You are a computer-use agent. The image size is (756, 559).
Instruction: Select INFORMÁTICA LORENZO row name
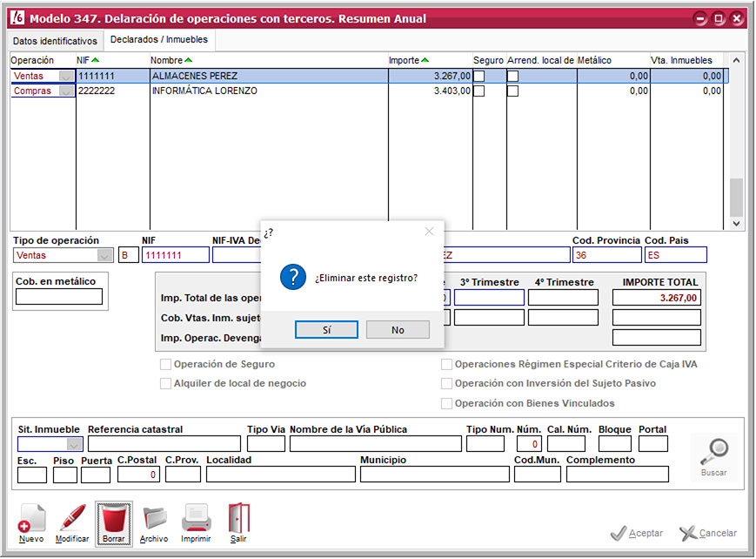(x=204, y=91)
